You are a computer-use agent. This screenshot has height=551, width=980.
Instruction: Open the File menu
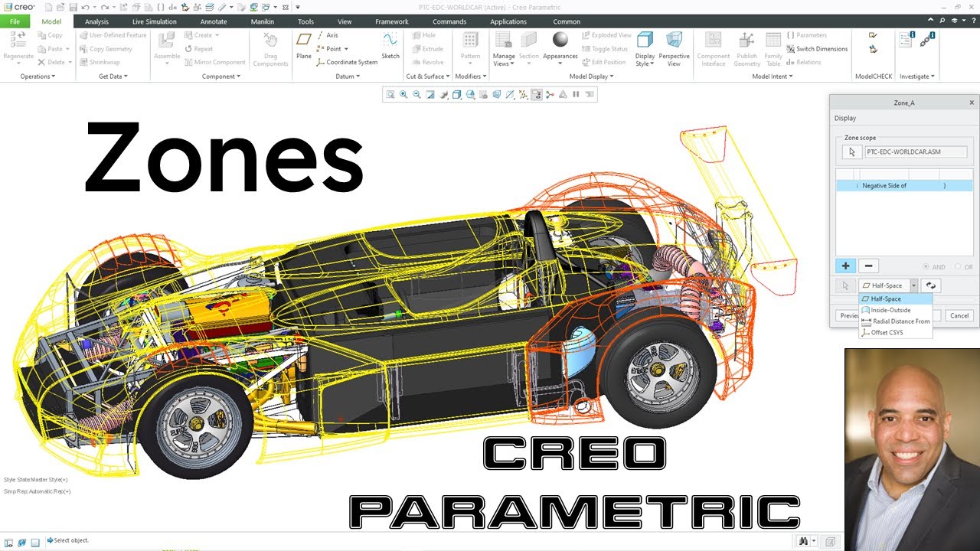click(15, 21)
